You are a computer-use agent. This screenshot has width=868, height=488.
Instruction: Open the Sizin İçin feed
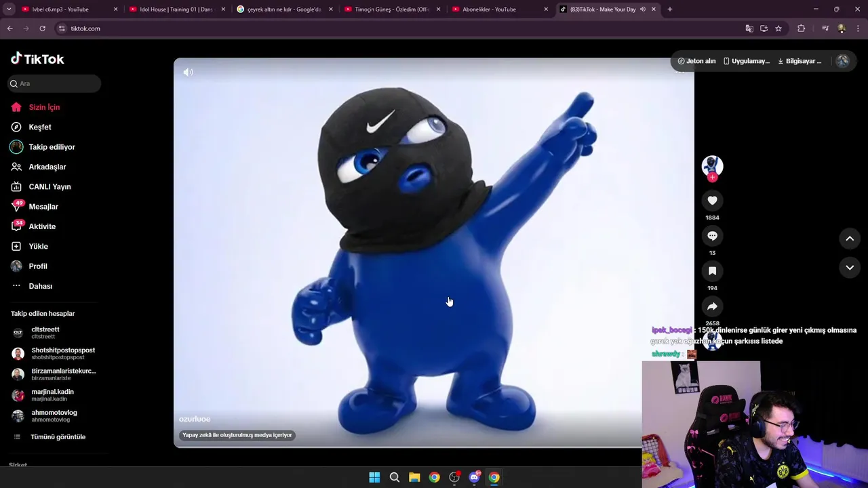44,107
